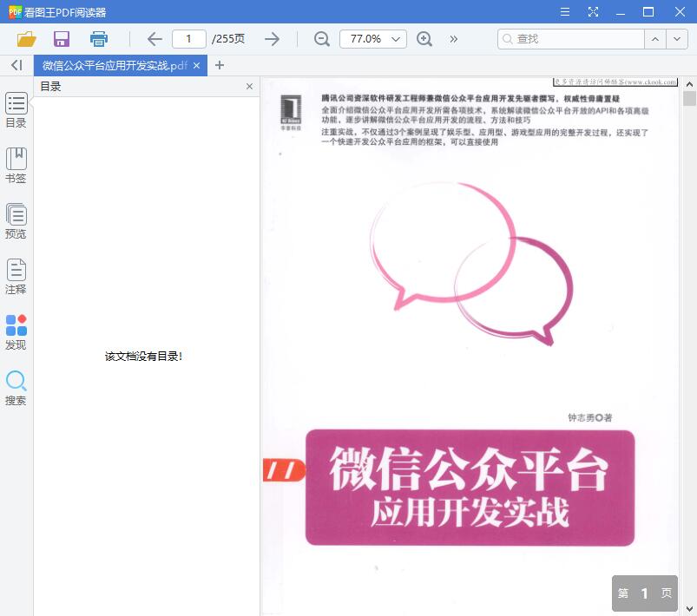697x616 pixels.
Task: Open the 目录 sidebar panel
Action: (x=16, y=110)
